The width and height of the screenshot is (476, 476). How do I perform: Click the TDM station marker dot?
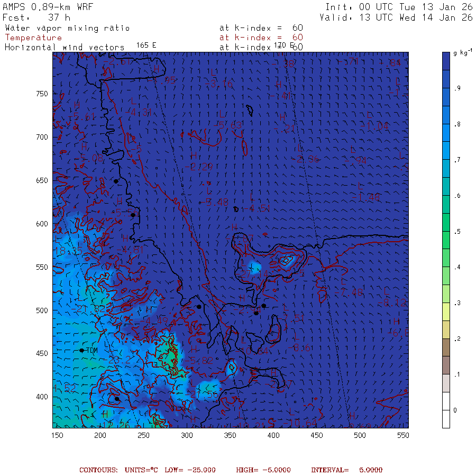[x=81, y=350]
